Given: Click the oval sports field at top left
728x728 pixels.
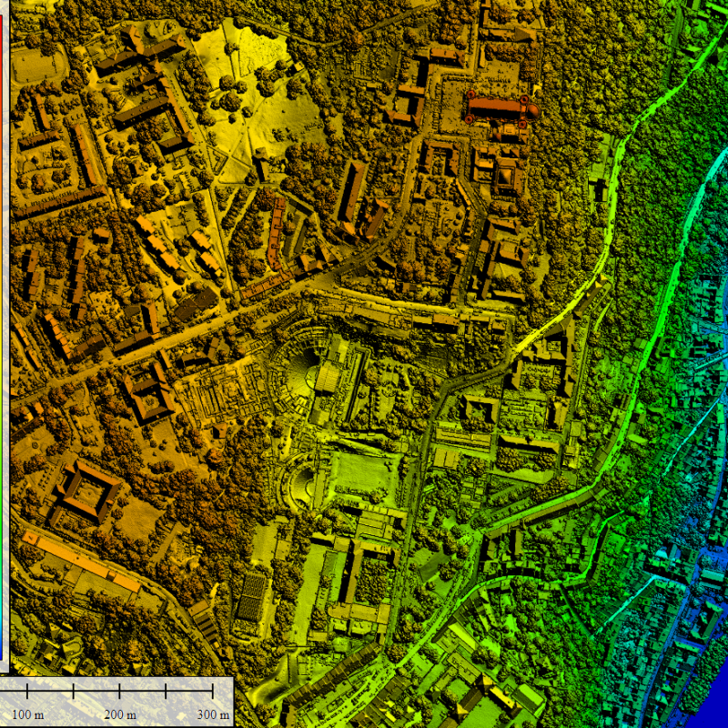Looking at the screenshot, I should (35, 64).
